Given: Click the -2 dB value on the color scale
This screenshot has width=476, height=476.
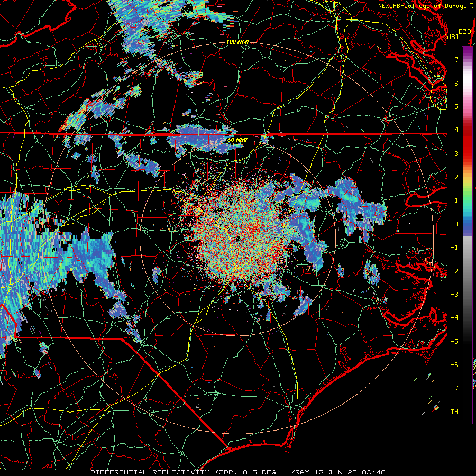Looking at the screenshot, I should (x=454, y=271).
